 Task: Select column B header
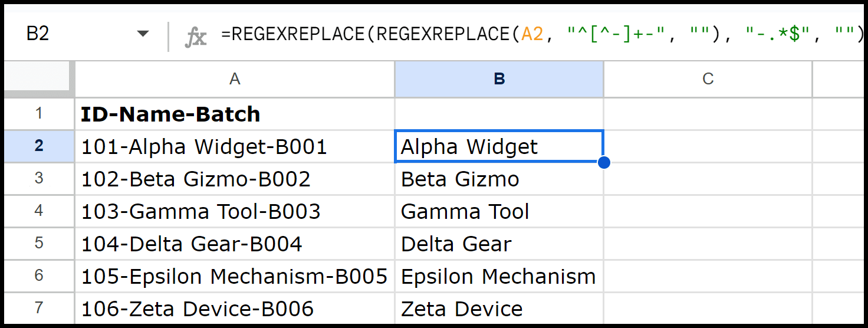coord(499,79)
